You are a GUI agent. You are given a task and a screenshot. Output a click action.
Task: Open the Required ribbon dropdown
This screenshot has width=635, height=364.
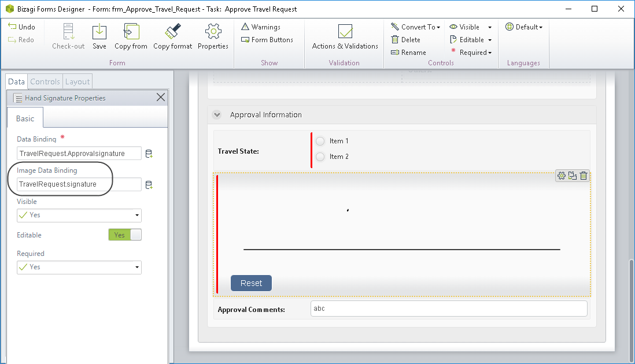pyautogui.click(x=472, y=52)
